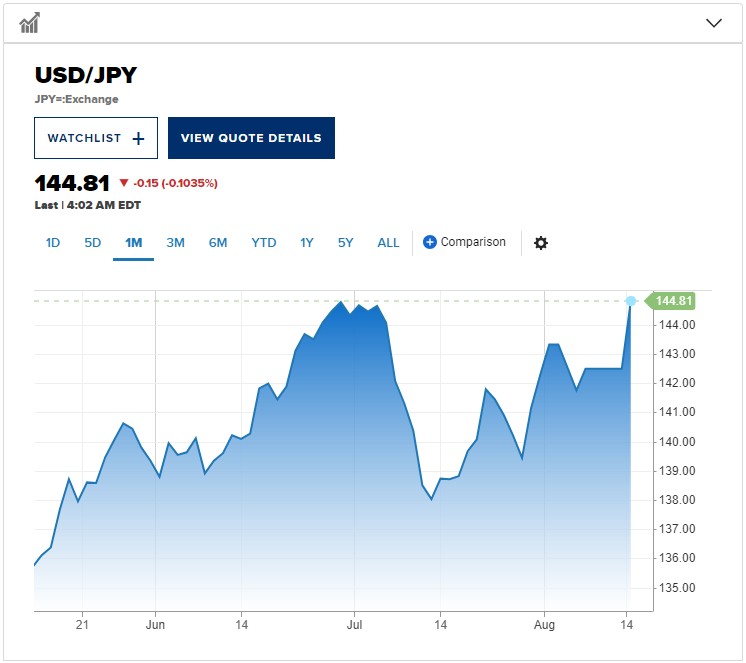
Task: Click View Quote Details button
Action: click(x=251, y=138)
